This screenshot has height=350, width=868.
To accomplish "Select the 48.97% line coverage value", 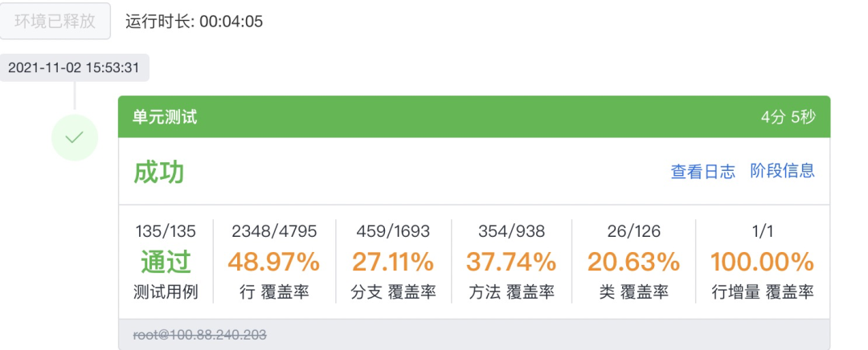I will 273,262.
